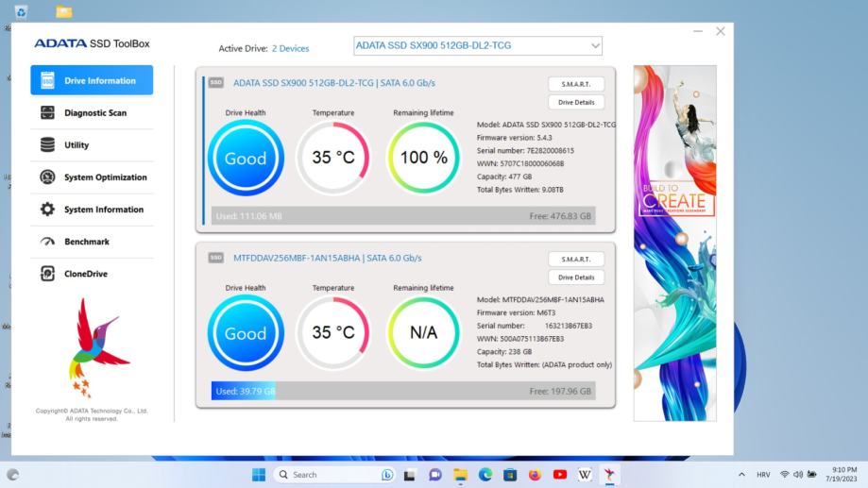Open Drive Details for MTFDDAV256MBF drive

coord(576,278)
